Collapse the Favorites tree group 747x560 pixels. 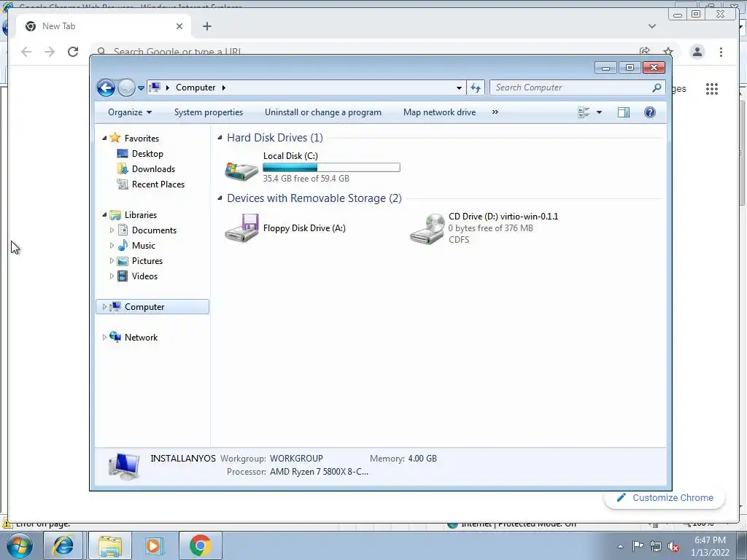pos(104,138)
